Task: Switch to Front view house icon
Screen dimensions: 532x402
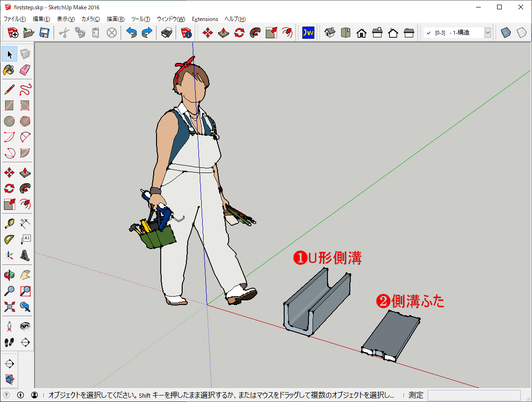Action: click(361, 33)
